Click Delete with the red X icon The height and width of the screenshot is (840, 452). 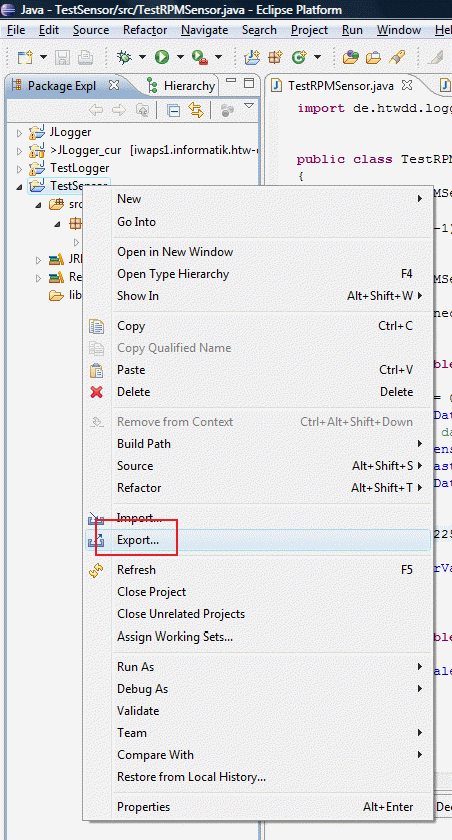(x=259, y=392)
